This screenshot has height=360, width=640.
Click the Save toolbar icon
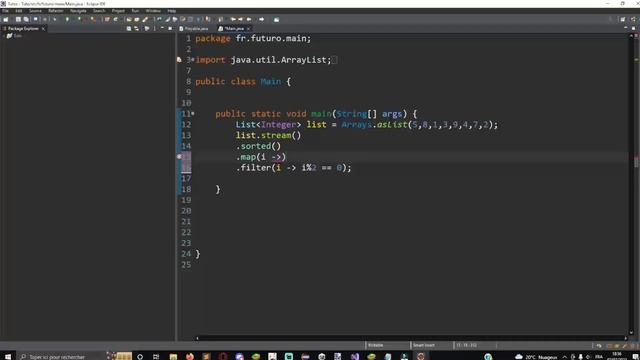click(18, 19)
